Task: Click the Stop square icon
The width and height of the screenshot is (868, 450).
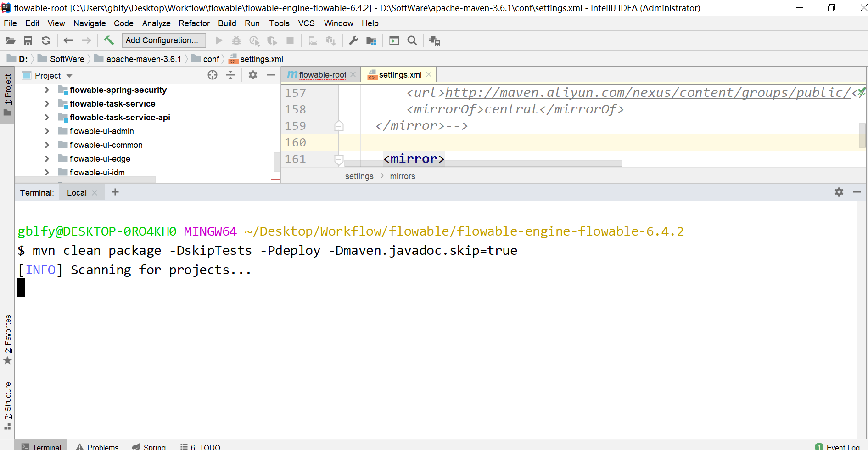Action: [x=290, y=40]
